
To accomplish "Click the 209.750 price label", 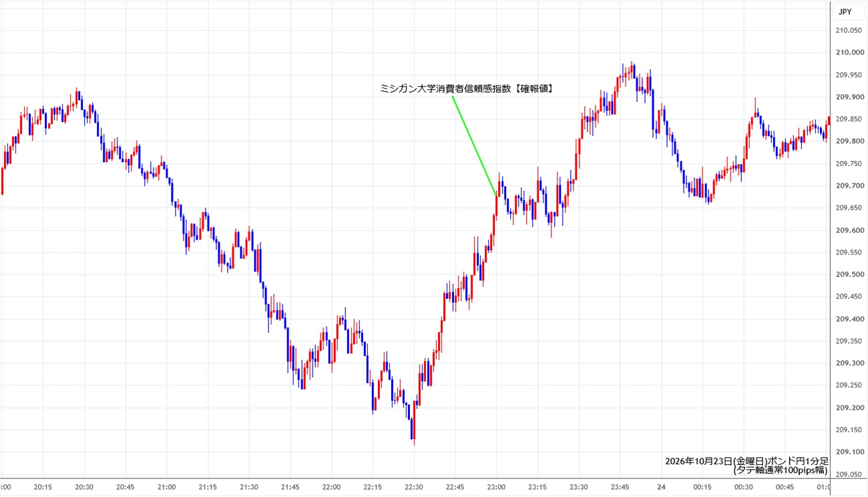I will (848, 163).
